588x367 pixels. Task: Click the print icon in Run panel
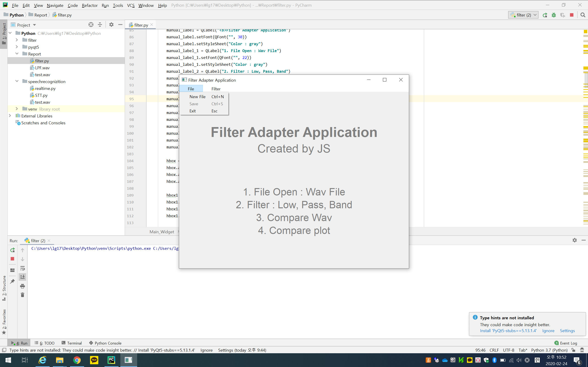coord(22,286)
